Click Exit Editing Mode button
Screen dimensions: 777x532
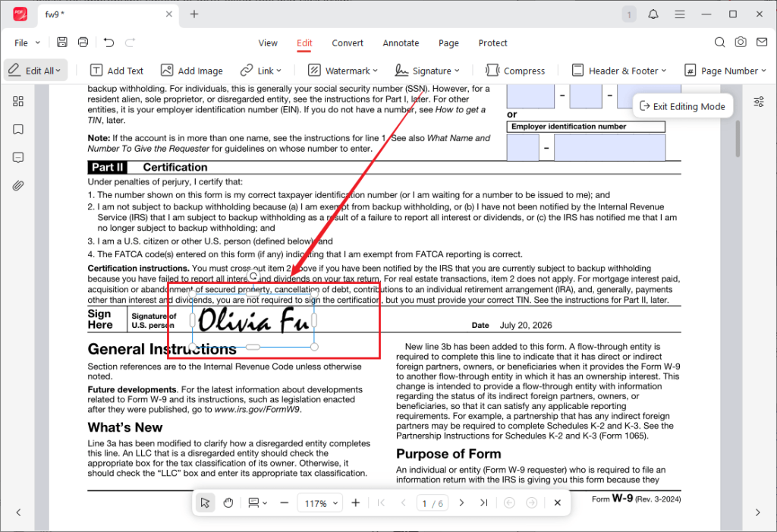click(682, 106)
